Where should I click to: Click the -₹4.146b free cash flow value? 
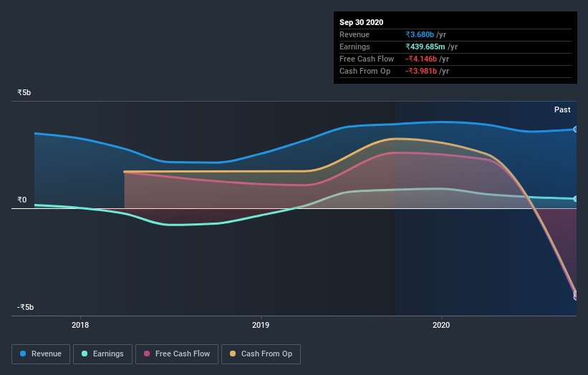coord(421,59)
